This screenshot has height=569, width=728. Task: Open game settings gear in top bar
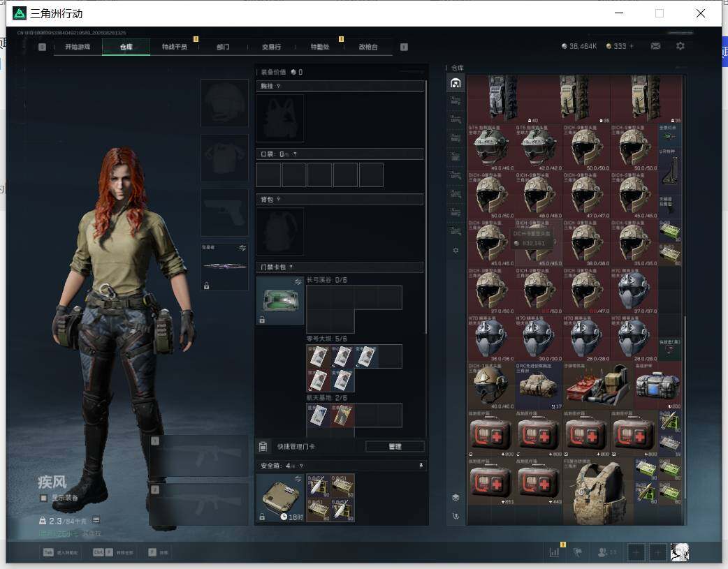tap(680, 46)
